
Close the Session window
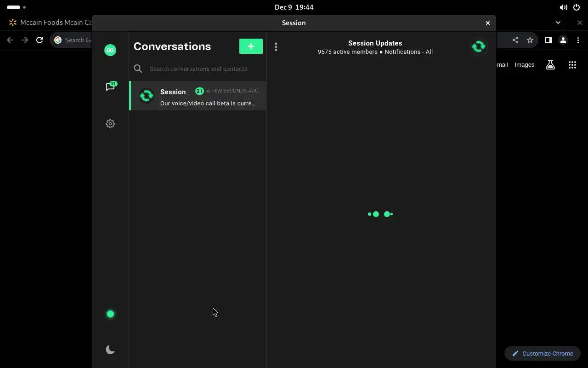[487, 23]
